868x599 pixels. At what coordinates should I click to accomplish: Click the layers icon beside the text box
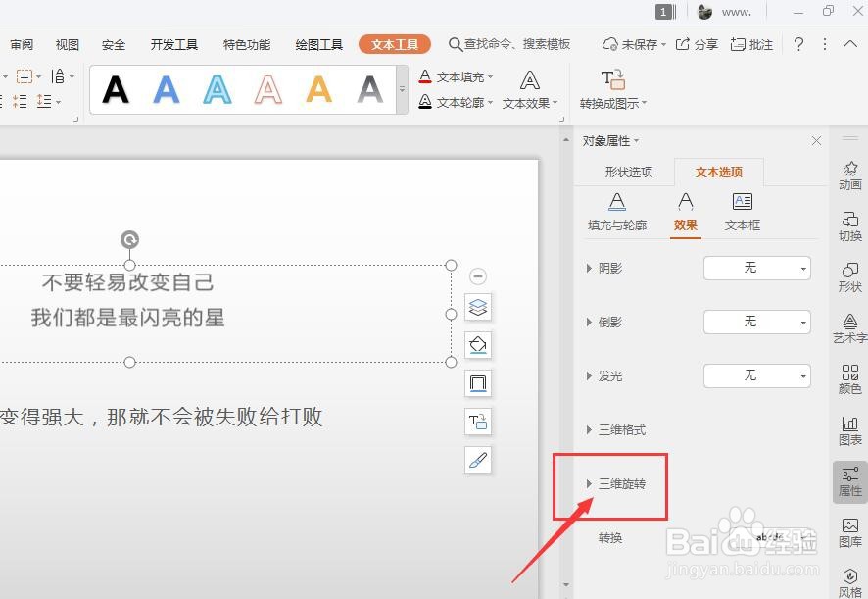[x=478, y=307]
